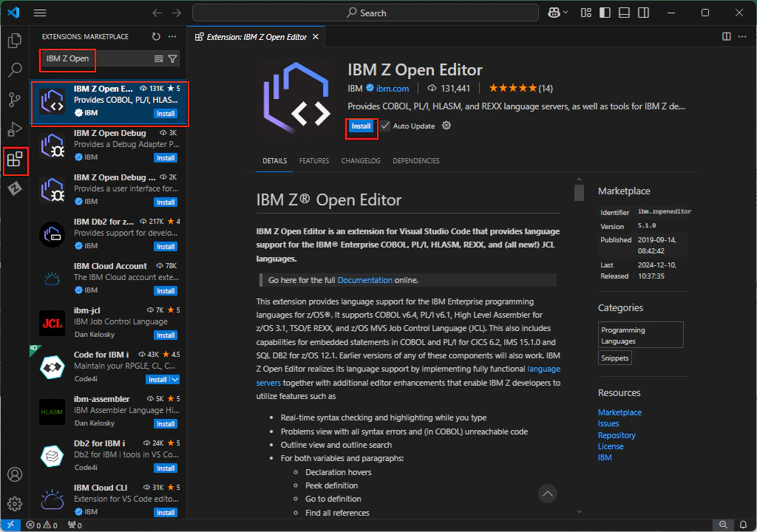Open zoom icon in status bar

(723, 525)
